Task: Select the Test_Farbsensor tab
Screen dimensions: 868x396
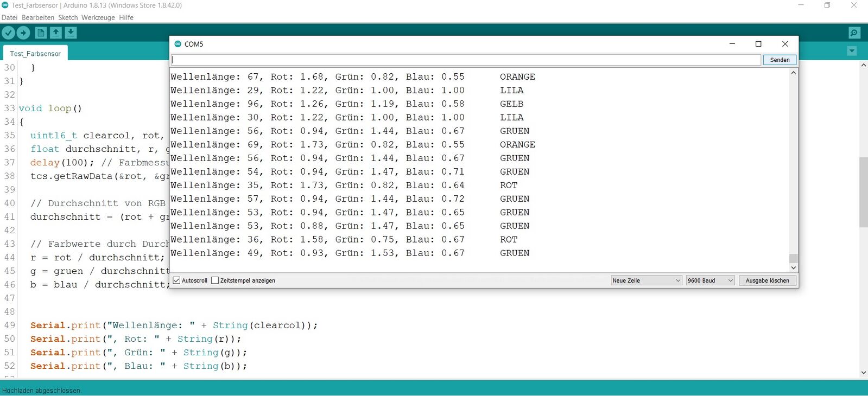Action: 35,54
